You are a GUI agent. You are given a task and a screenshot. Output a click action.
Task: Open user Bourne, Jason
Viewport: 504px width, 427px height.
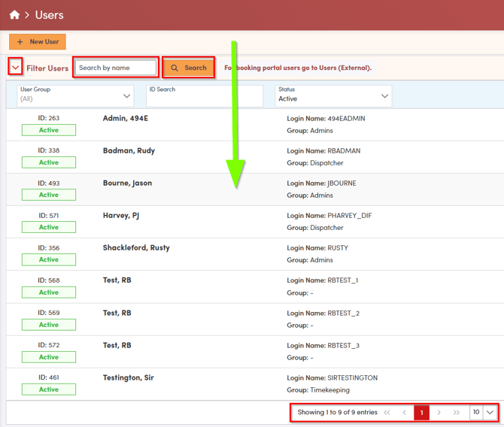pos(129,183)
